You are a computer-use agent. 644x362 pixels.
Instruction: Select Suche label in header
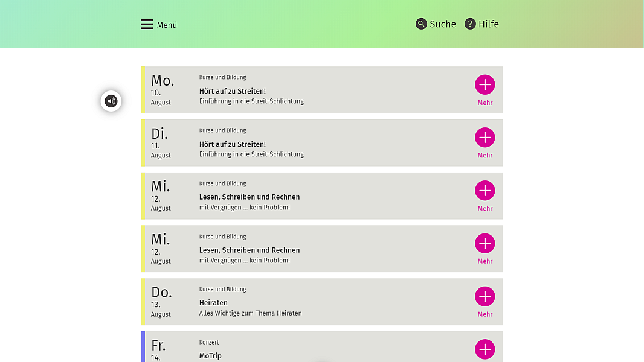[443, 24]
